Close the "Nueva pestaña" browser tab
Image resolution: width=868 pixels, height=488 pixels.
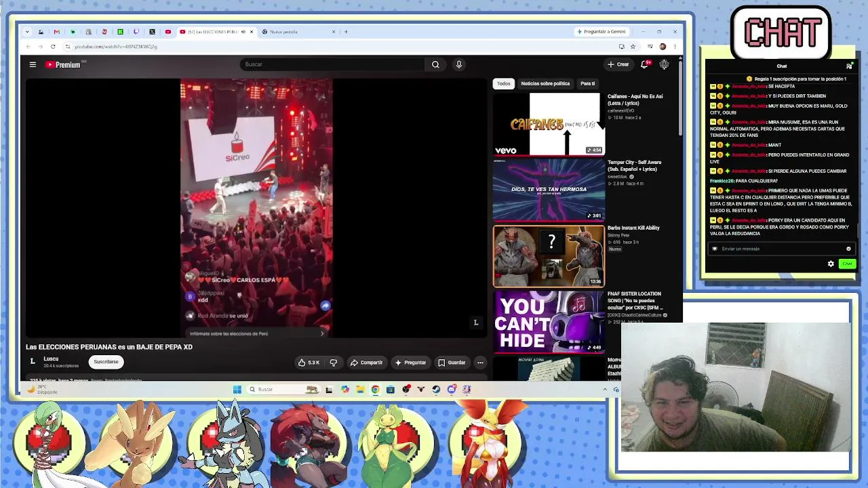334,32
